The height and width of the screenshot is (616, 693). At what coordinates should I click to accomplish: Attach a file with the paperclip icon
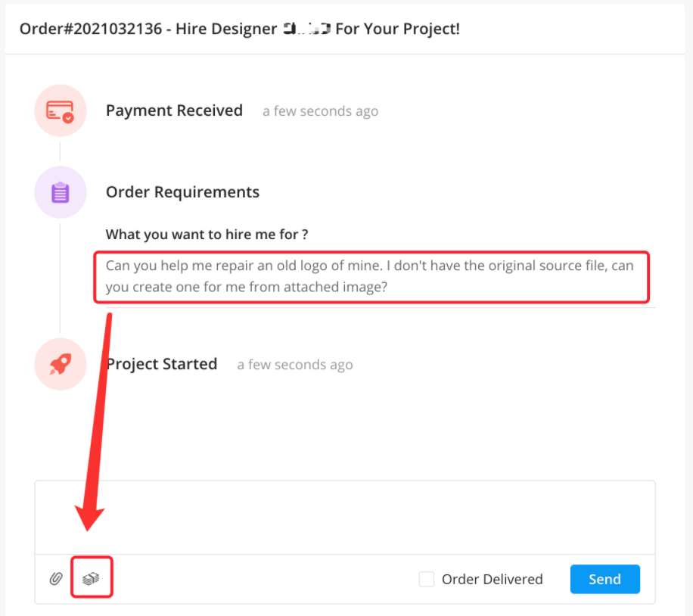click(x=55, y=579)
